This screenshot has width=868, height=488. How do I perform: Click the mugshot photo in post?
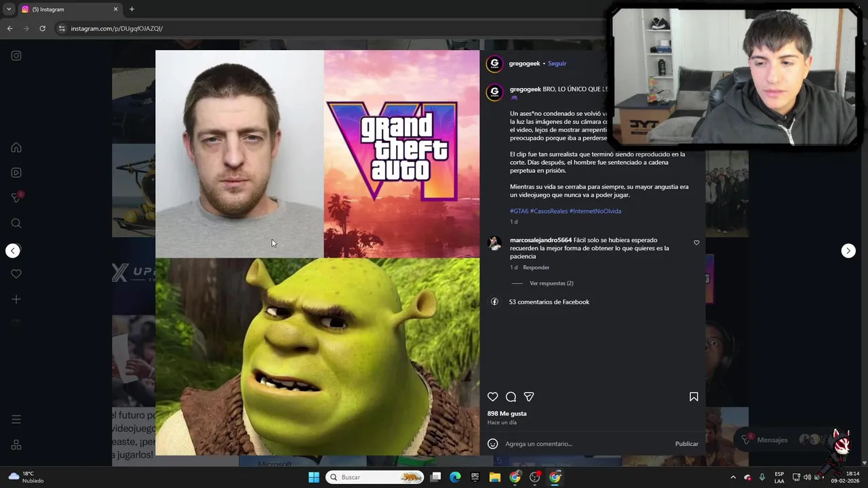[239, 154]
